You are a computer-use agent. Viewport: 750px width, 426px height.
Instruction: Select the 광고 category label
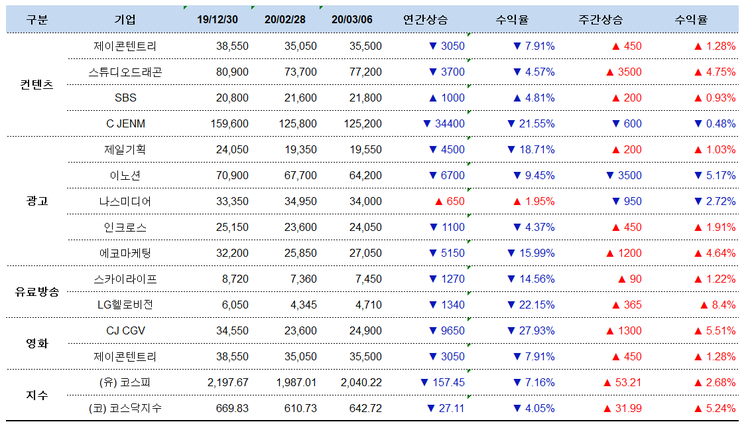point(37,201)
